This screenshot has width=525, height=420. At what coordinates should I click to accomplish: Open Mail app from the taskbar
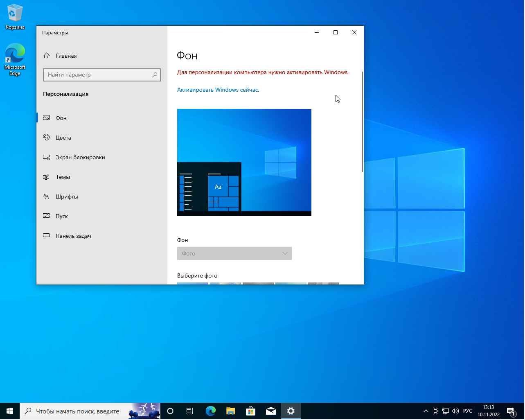point(270,411)
